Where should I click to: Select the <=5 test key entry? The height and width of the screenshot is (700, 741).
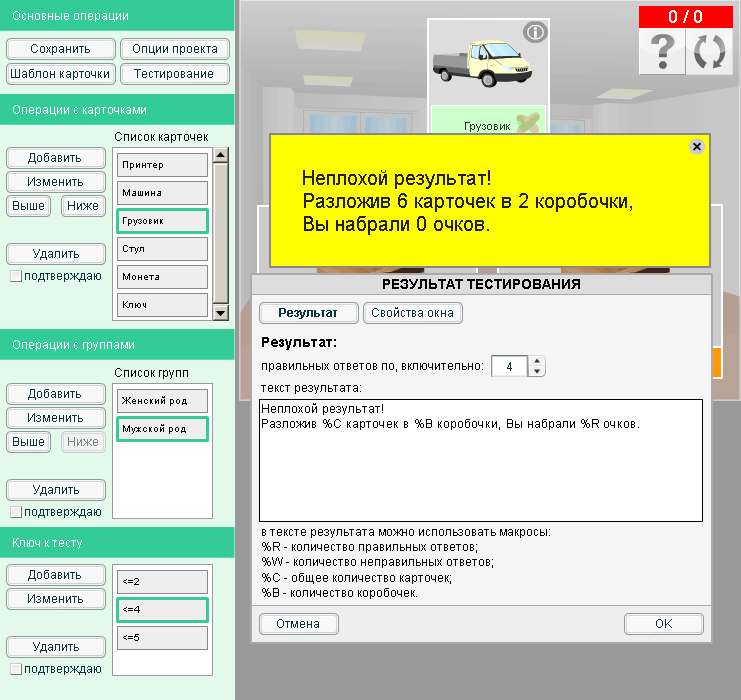(x=162, y=638)
